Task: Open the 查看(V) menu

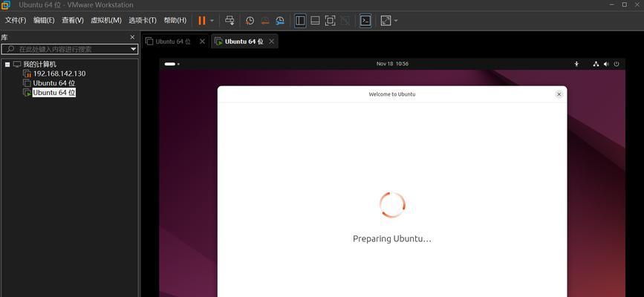Action: (73, 20)
